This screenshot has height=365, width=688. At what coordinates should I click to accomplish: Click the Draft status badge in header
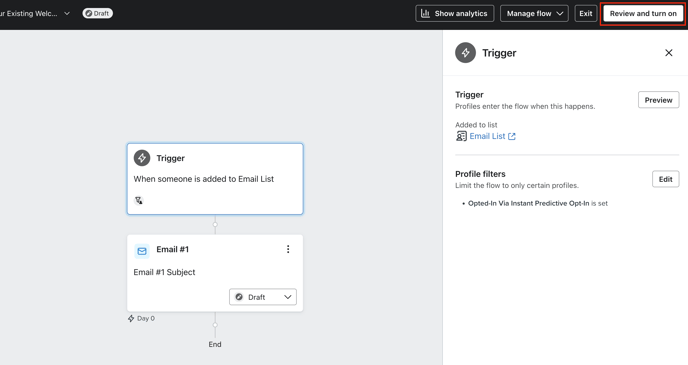(x=97, y=13)
